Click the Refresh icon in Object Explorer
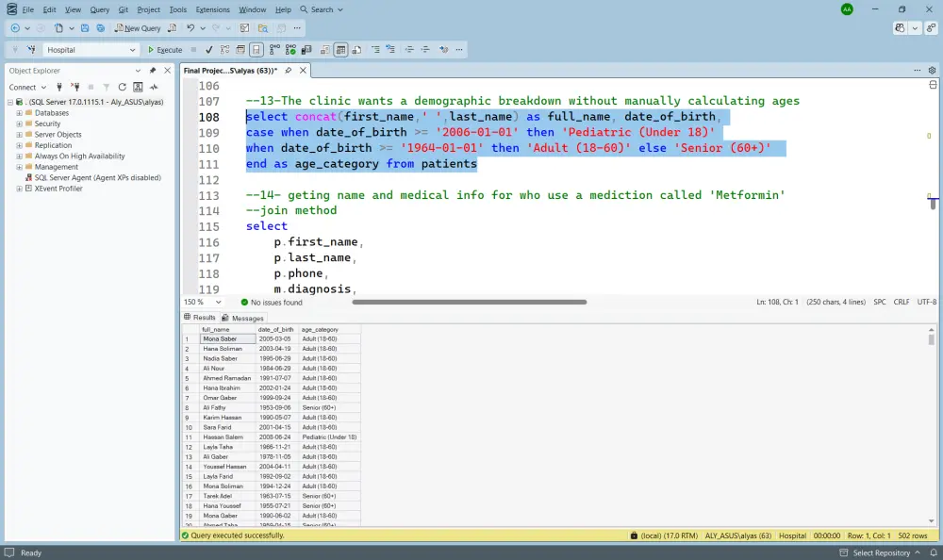 point(122,88)
